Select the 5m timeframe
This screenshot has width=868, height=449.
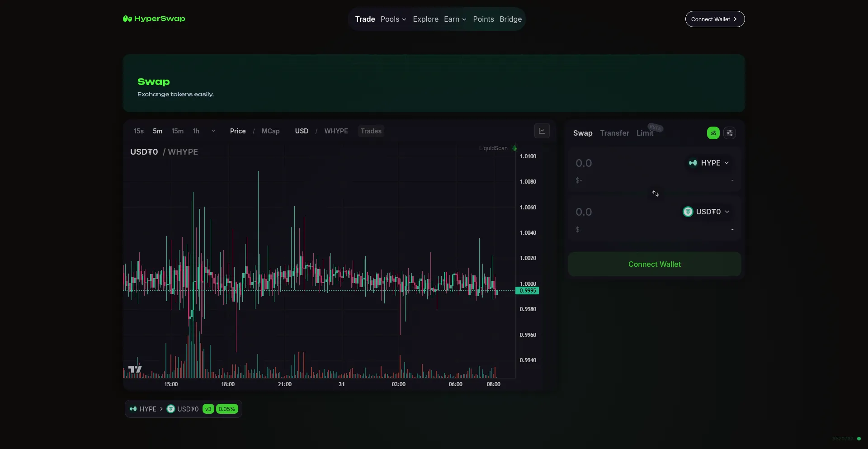157,131
